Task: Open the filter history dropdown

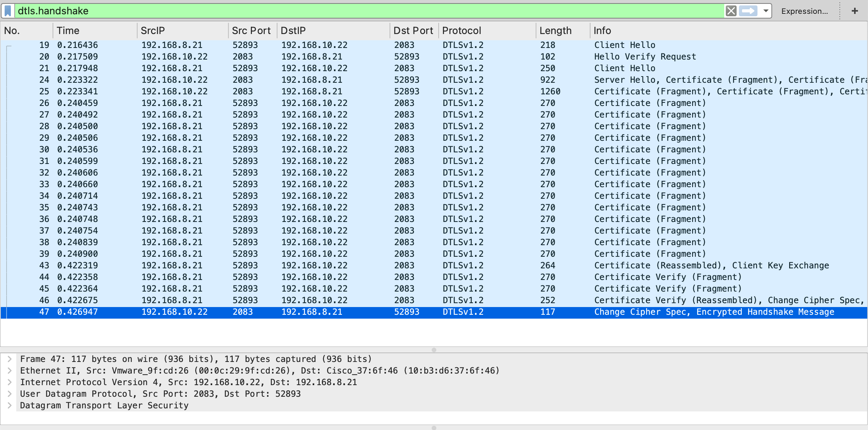Action: pos(766,11)
